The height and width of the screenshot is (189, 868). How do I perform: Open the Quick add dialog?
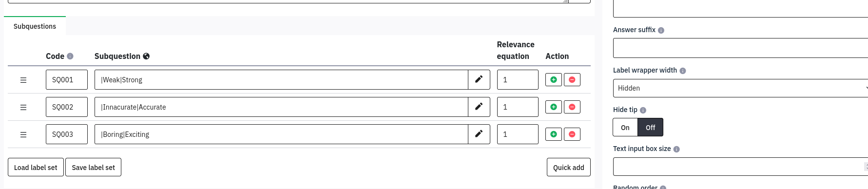click(568, 167)
